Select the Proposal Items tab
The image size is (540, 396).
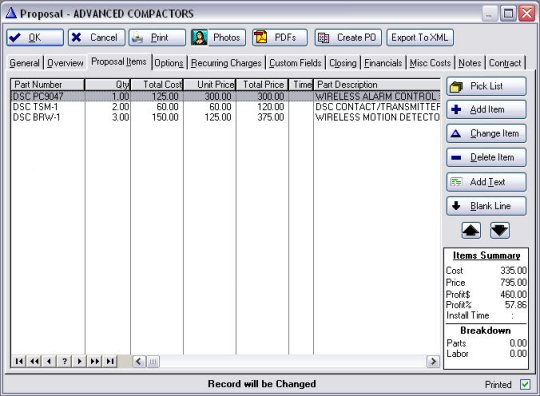tap(119, 62)
